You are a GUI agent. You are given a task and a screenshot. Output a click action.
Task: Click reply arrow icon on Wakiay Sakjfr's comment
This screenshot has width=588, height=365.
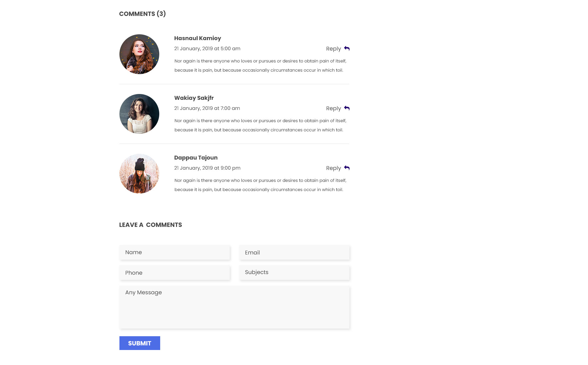[x=347, y=108]
